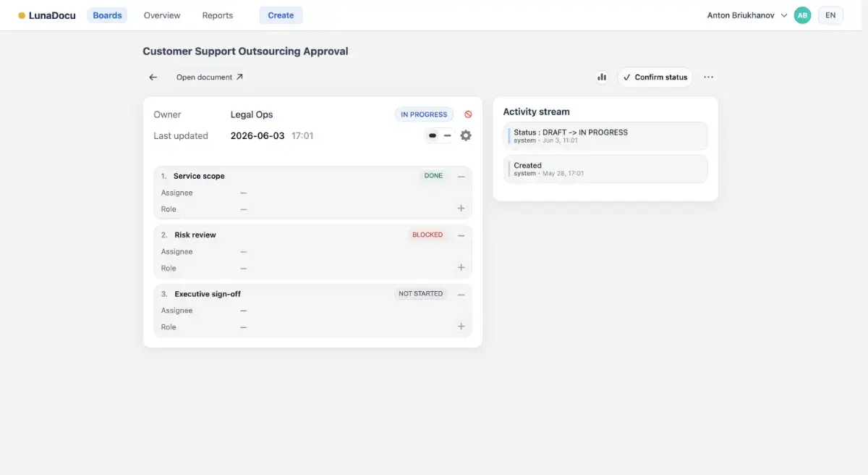Click the BLOCKED badge on Risk review
The width and height of the screenshot is (868, 475).
(x=427, y=235)
